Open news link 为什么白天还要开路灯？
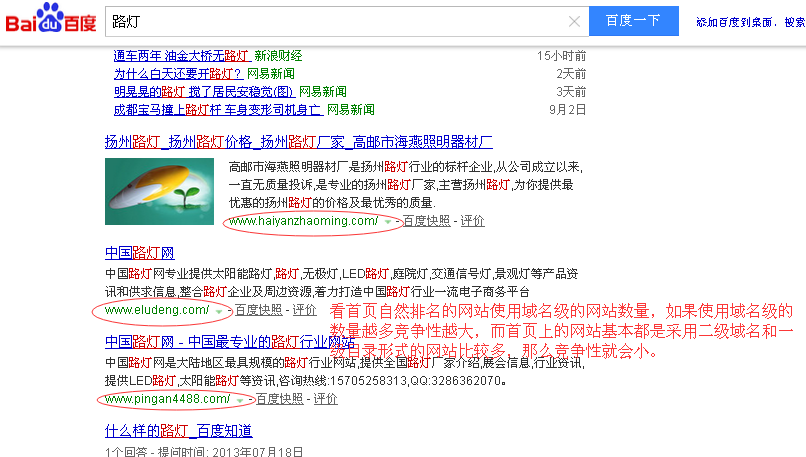 pos(178,74)
